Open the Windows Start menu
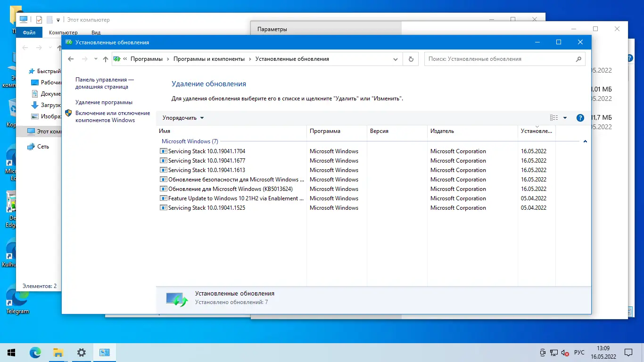 (x=11, y=353)
